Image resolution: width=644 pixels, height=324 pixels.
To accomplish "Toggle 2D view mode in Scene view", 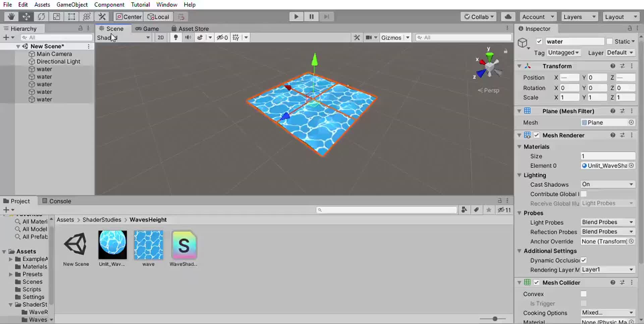I will point(161,38).
